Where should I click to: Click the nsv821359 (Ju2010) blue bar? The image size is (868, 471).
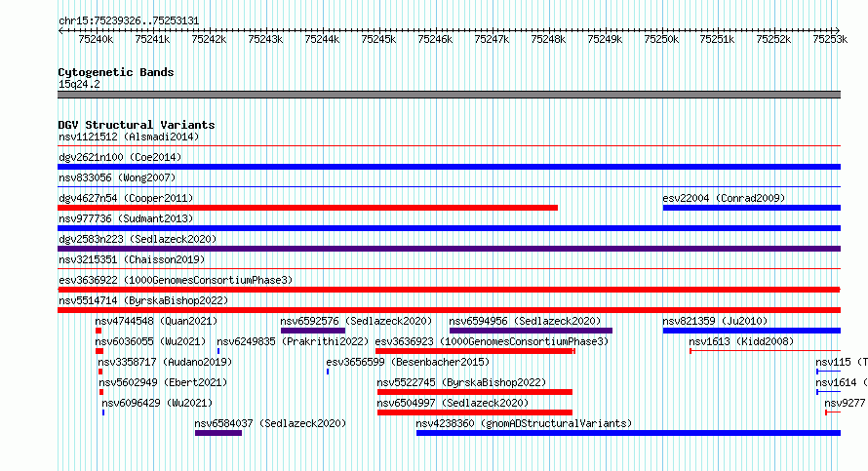click(x=752, y=331)
